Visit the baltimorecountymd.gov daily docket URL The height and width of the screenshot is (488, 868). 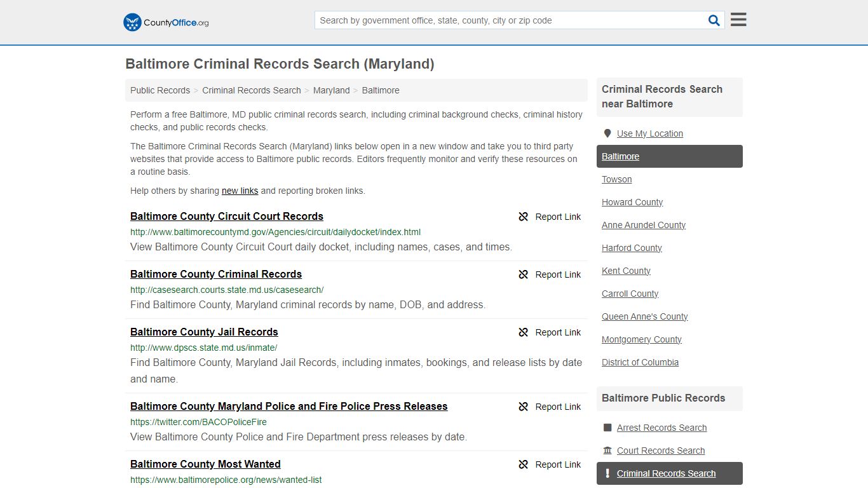(x=275, y=232)
